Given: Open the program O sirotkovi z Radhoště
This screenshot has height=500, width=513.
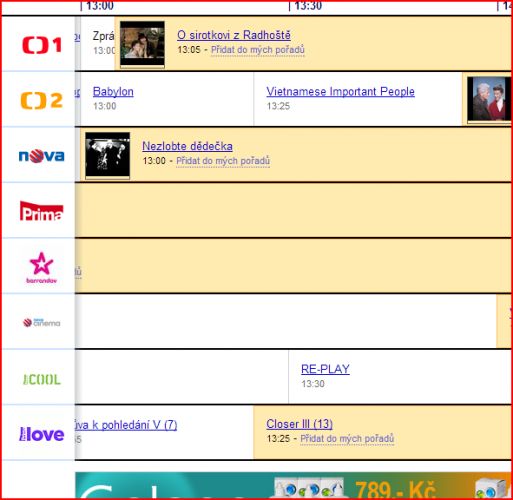Looking at the screenshot, I should click(234, 35).
